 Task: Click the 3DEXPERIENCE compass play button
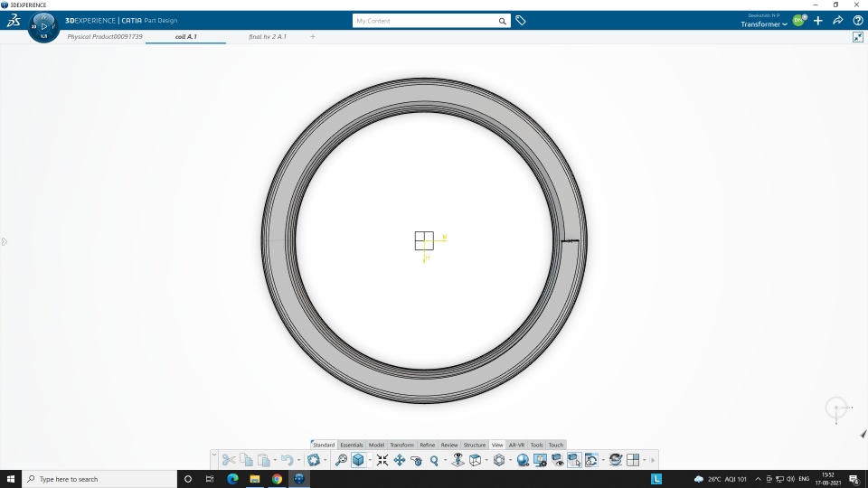pos(43,26)
